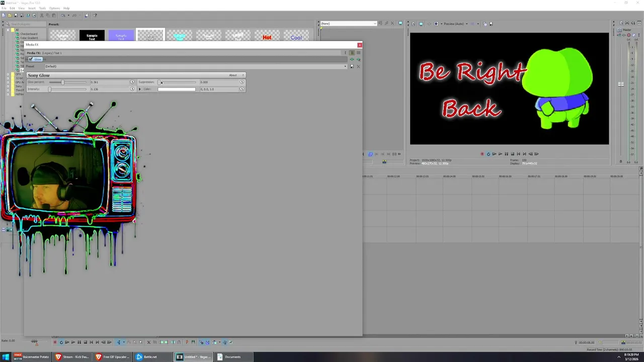
Task: Toggle the Glow plug-in checkbox
Action: tap(31, 59)
